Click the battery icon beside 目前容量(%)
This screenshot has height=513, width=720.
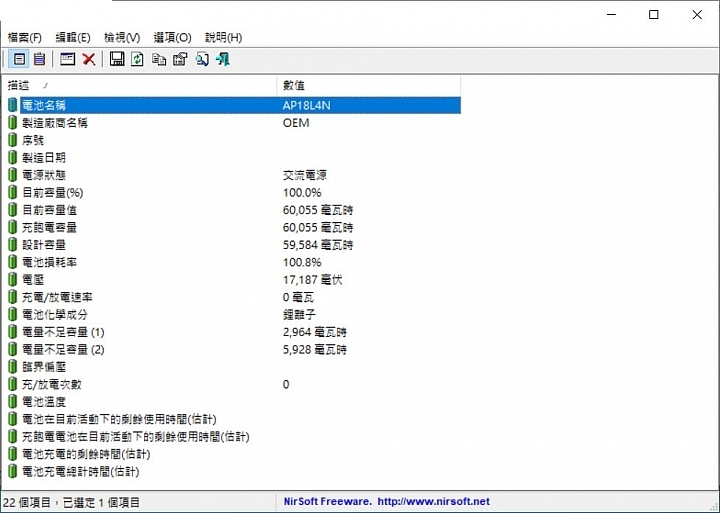pyautogui.click(x=13, y=192)
